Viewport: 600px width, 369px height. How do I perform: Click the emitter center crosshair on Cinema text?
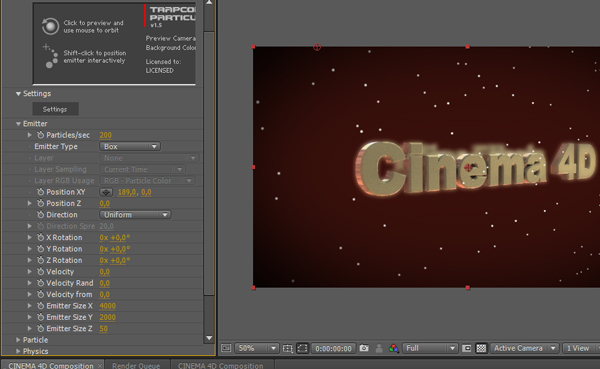468,167
